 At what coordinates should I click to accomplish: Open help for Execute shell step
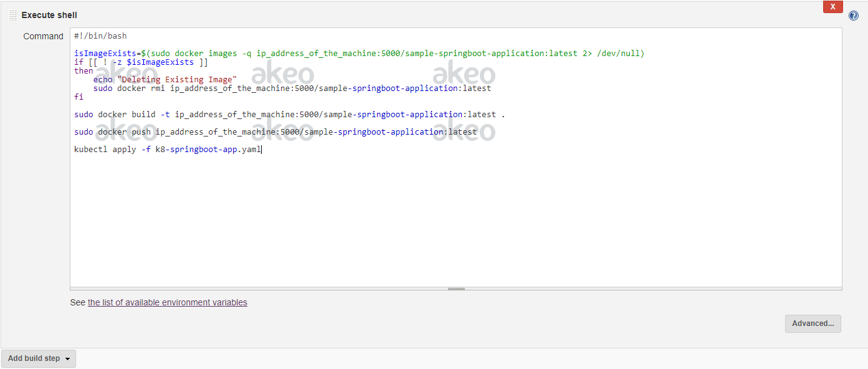(854, 16)
